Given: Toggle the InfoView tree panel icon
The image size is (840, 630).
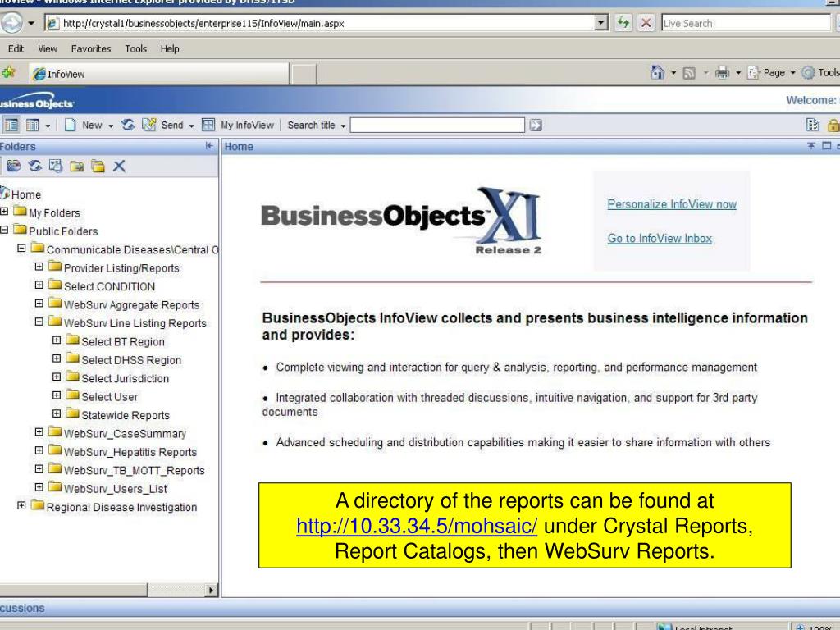Looking at the screenshot, I should pos(11,125).
